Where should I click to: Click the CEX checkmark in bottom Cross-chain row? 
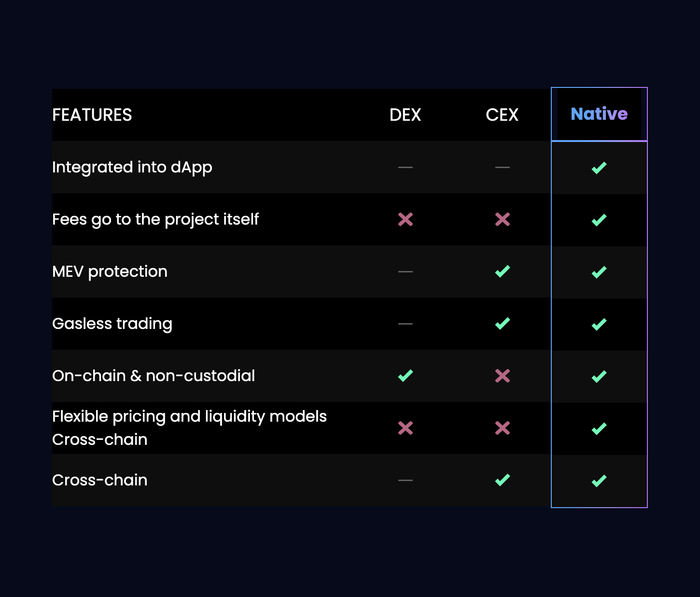coord(503,480)
